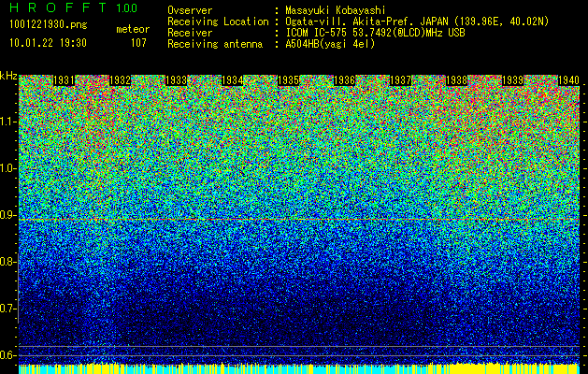Image resolution: width=588 pixels, height=374 pixels.
Task: Click the 1934 time marker
Action: (x=232, y=80)
